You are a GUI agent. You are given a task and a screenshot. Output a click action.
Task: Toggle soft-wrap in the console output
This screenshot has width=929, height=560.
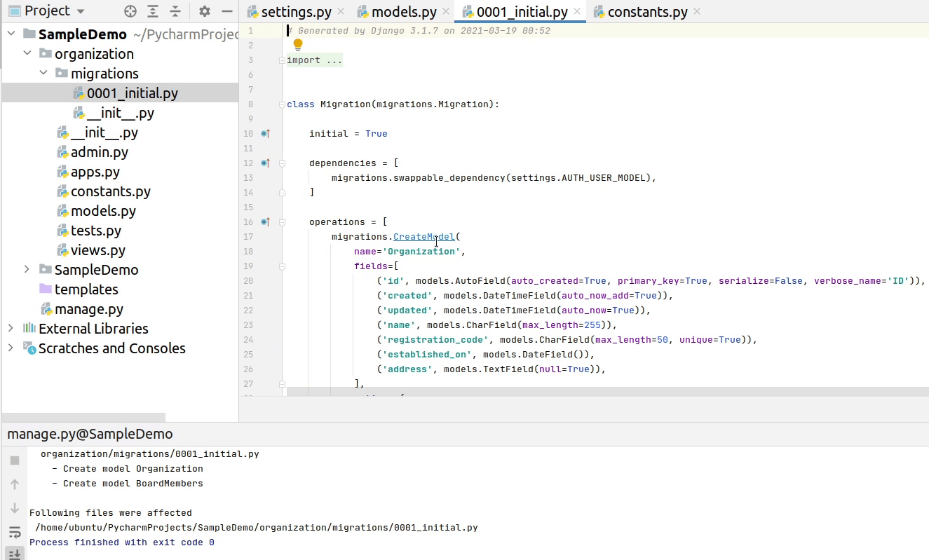pos(15,532)
